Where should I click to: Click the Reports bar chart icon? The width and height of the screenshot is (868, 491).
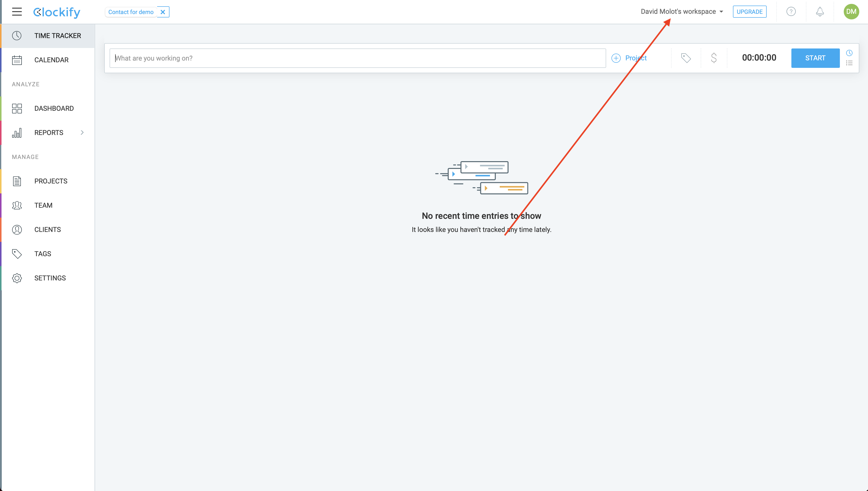tap(17, 133)
